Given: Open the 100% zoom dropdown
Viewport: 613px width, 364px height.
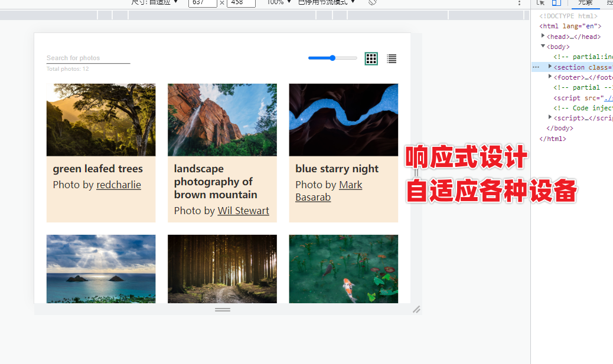Looking at the screenshot, I should coord(279,2).
